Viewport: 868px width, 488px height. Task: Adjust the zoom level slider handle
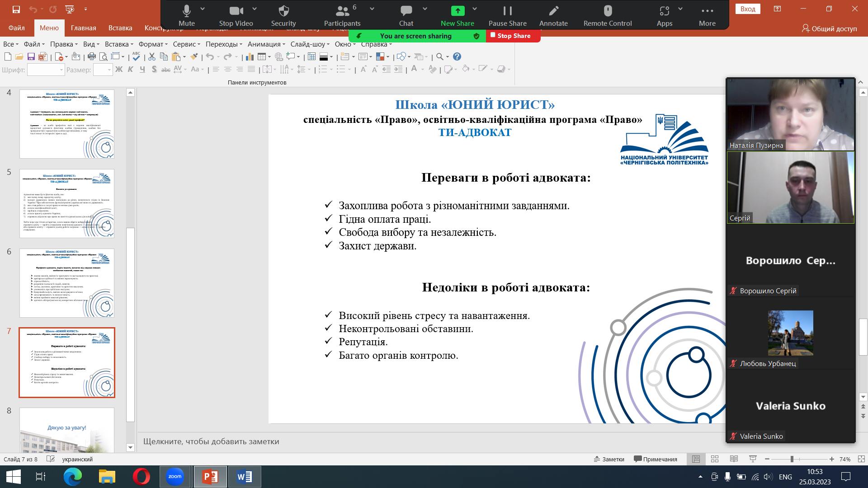[792, 459]
